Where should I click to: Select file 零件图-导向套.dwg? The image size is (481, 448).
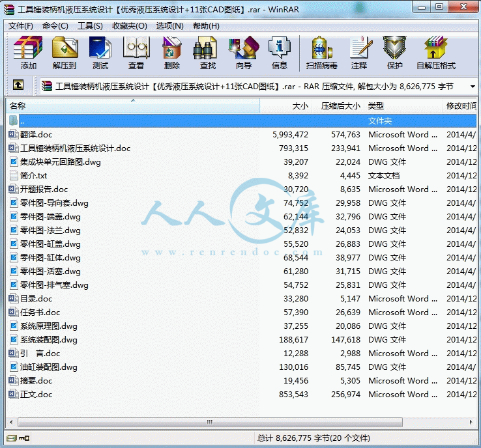pyautogui.click(x=54, y=203)
